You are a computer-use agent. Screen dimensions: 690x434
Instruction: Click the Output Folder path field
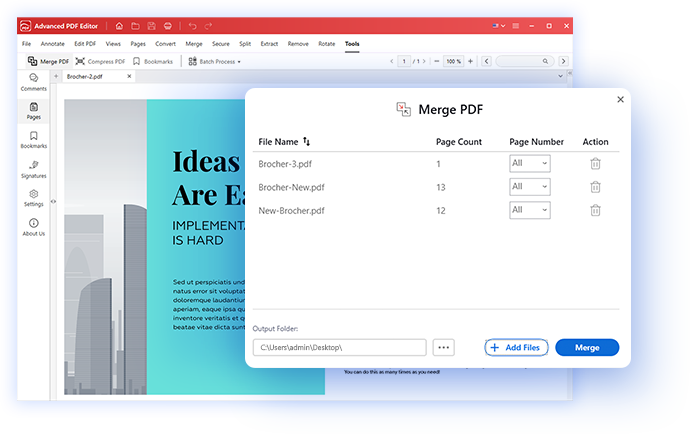click(x=339, y=347)
